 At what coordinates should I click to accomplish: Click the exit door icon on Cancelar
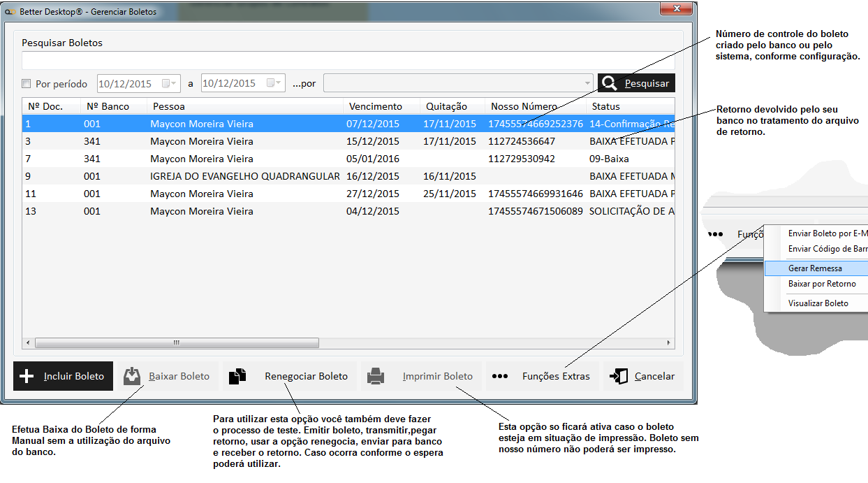coord(618,376)
